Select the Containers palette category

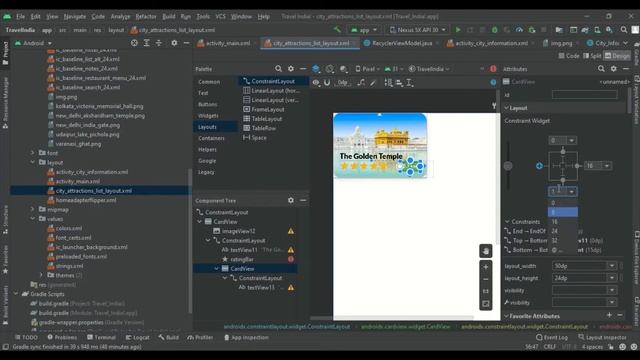coord(211,138)
